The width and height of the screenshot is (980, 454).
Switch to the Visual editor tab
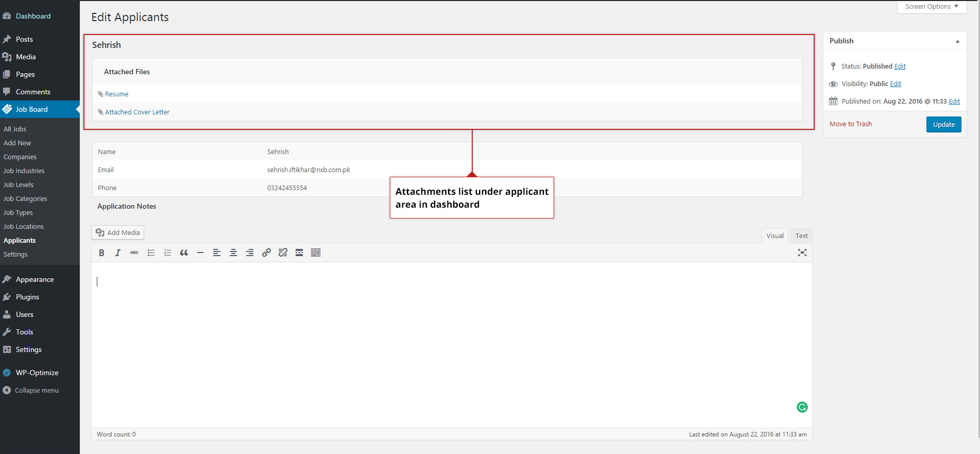775,236
